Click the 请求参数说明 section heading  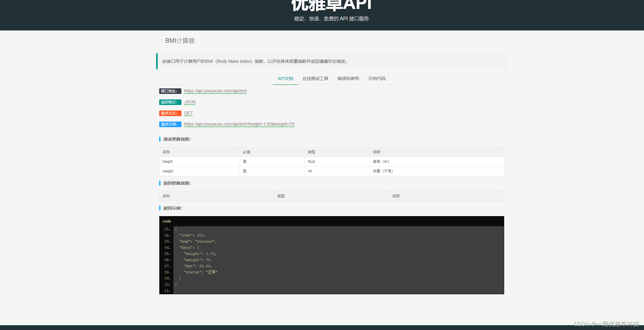(x=177, y=139)
